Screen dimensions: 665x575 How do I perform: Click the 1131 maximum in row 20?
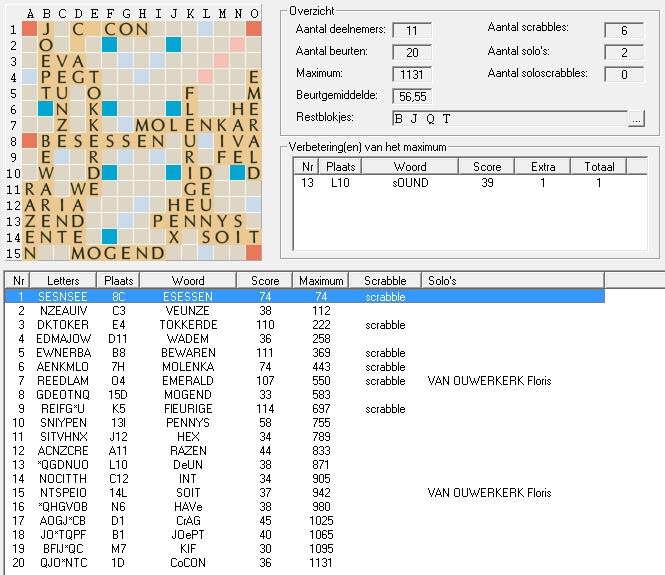point(321,562)
